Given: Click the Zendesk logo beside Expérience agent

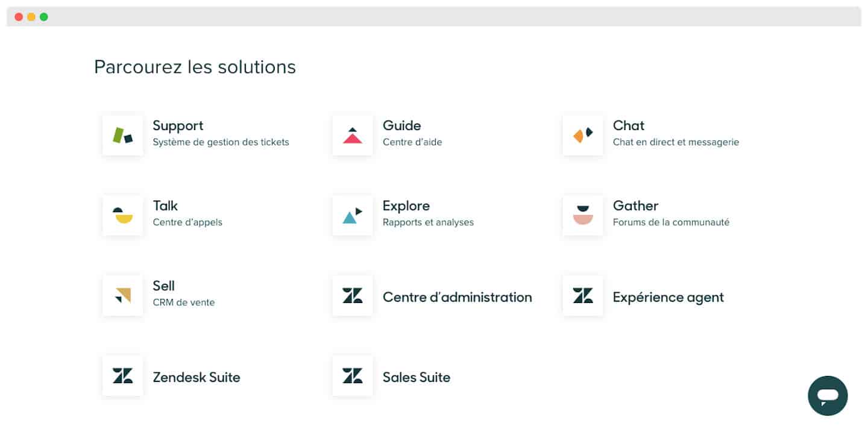Looking at the screenshot, I should click(x=583, y=295).
